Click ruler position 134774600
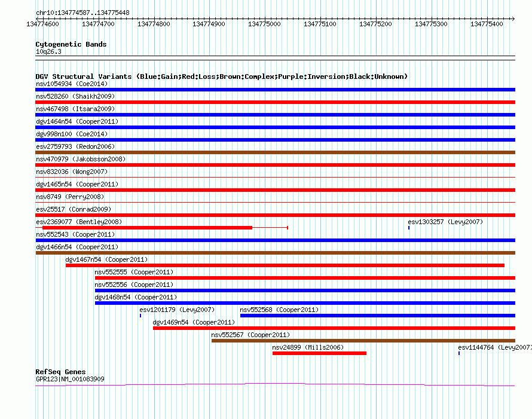532x419 pixels. point(43,24)
